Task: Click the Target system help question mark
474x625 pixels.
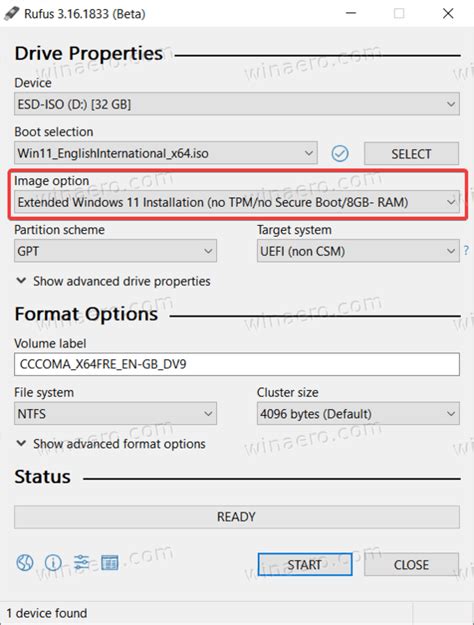Action: click(466, 251)
